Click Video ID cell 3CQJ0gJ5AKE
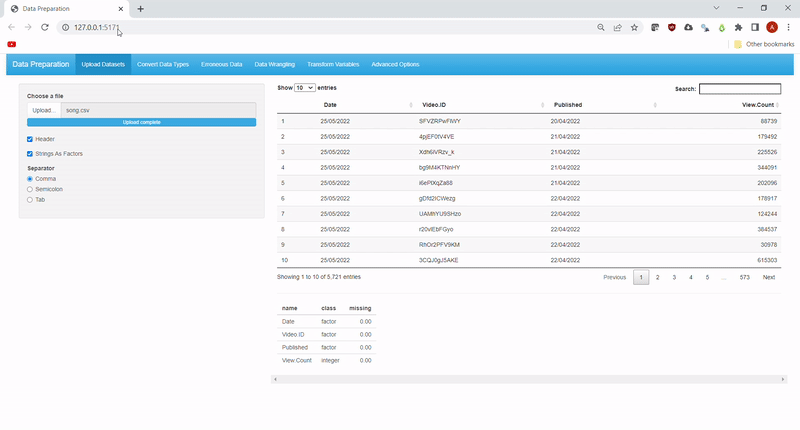Image resolution: width=800 pixels, height=430 pixels. click(439, 261)
